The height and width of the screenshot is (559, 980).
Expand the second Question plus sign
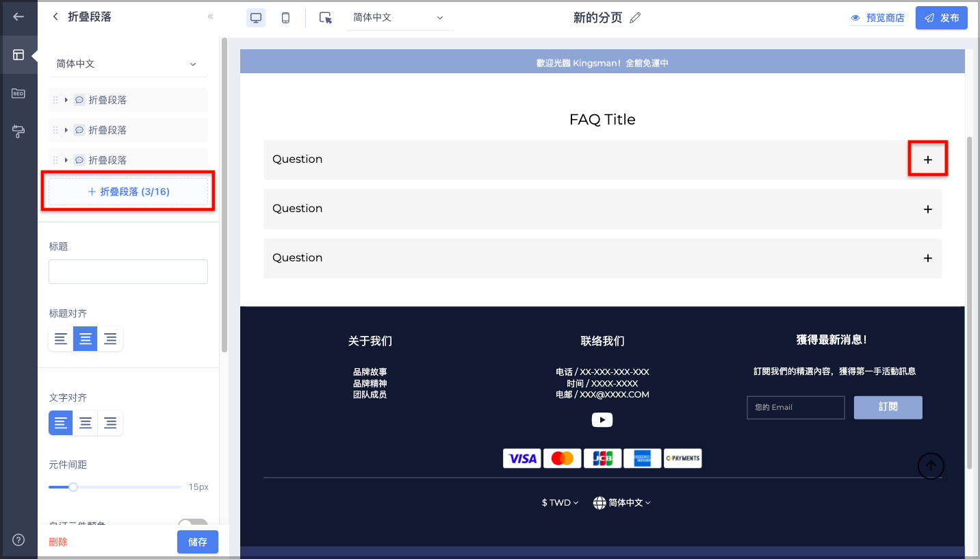coord(928,209)
